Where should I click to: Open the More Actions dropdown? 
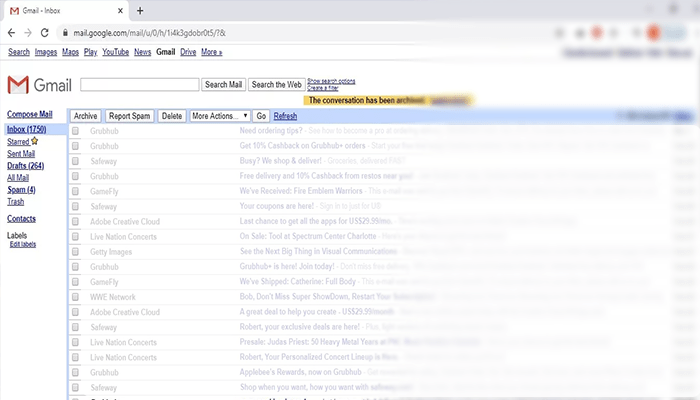[x=219, y=116]
